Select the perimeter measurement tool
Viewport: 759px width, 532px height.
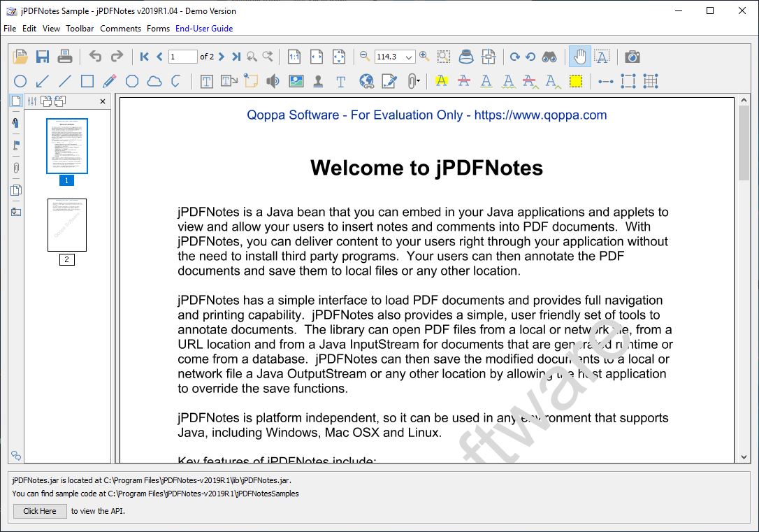pyautogui.click(x=628, y=81)
